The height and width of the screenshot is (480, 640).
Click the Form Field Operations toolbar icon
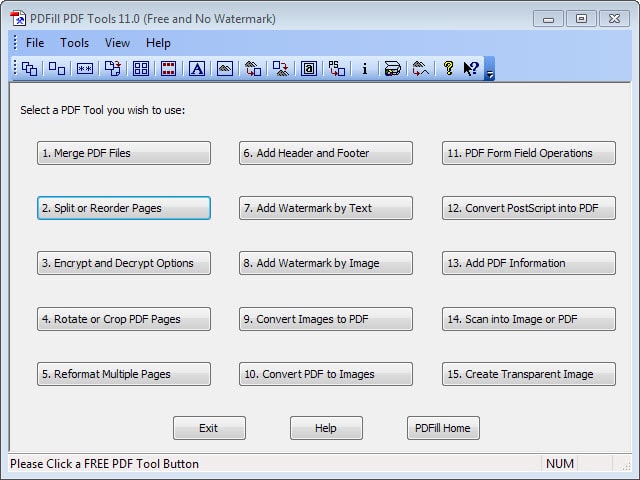309,69
